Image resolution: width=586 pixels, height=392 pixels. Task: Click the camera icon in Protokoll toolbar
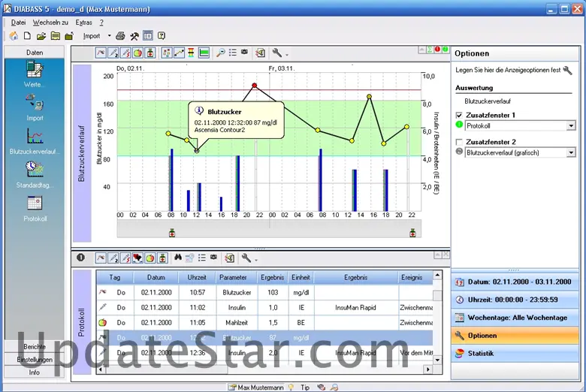[213, 257]
